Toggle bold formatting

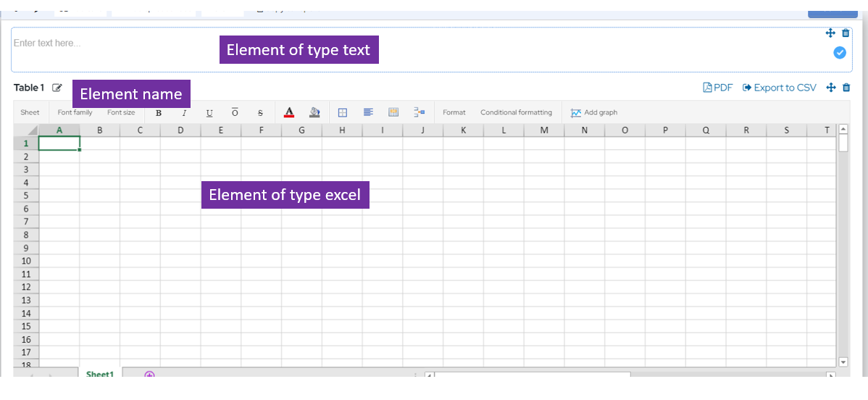pos(159,113)
